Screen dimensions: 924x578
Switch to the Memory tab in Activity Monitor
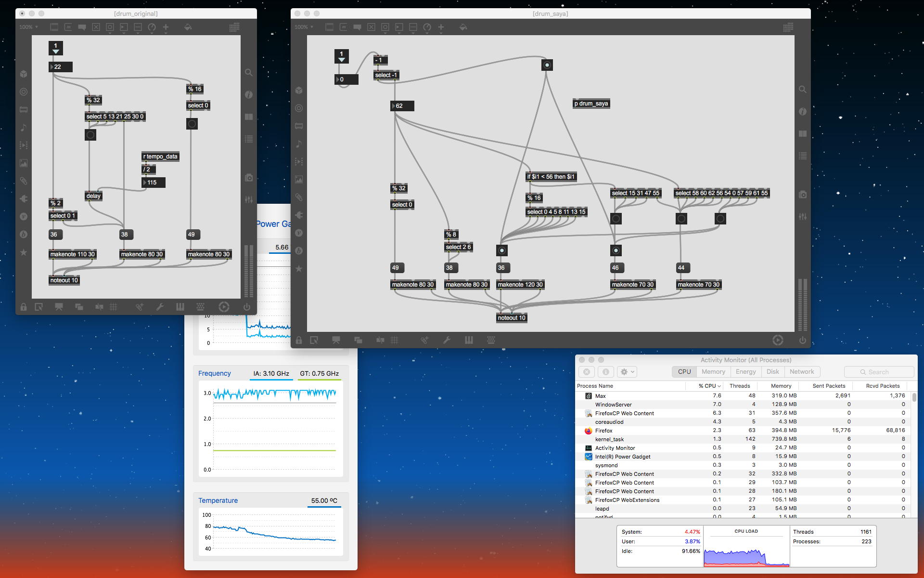coord(713,372)
